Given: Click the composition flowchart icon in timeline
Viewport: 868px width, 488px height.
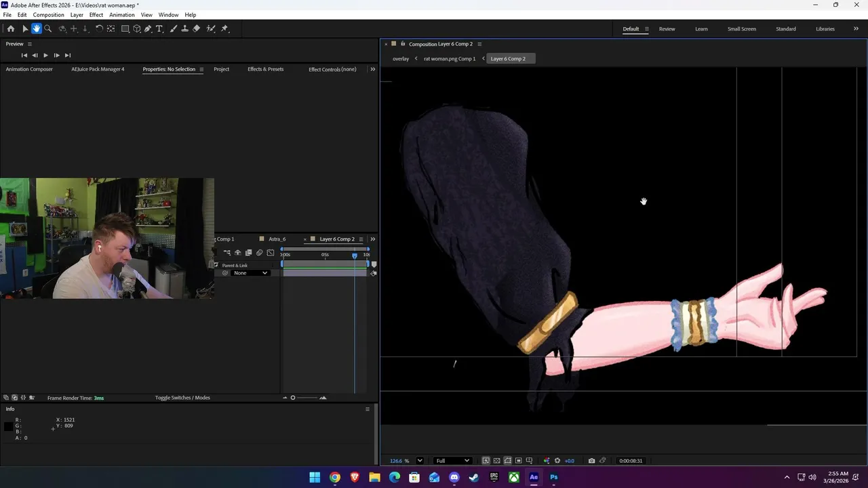Looking at the screenshot, I should 226,252.
